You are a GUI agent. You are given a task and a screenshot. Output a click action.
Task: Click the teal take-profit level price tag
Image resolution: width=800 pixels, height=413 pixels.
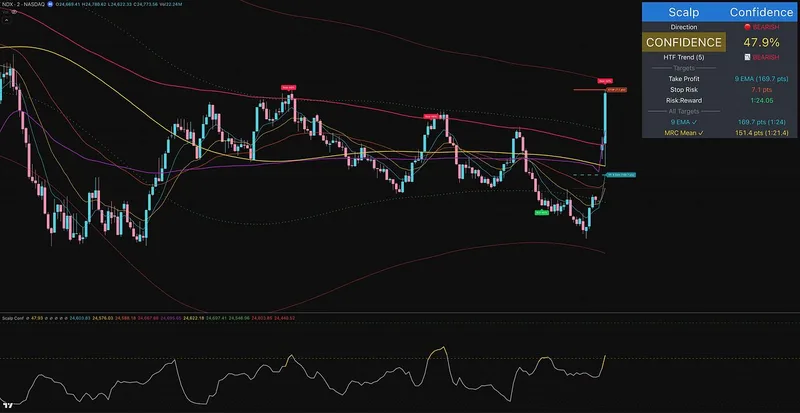621,175
